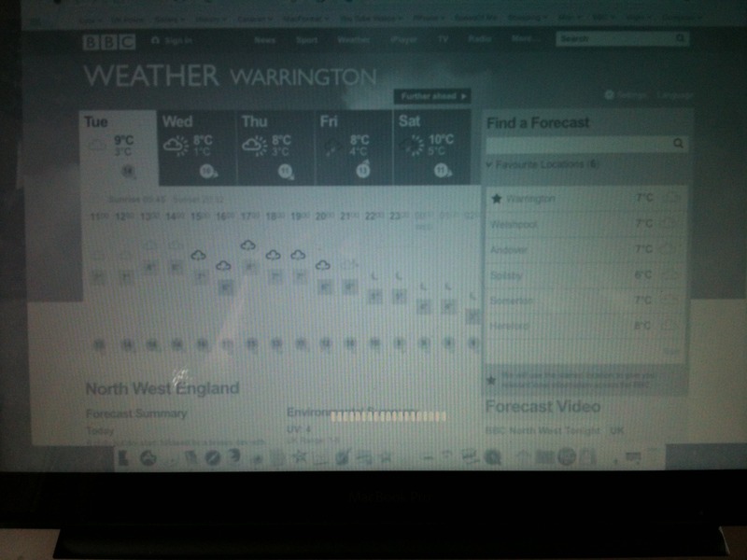Open the Radio section in BBC navigation

pos(479,39)
